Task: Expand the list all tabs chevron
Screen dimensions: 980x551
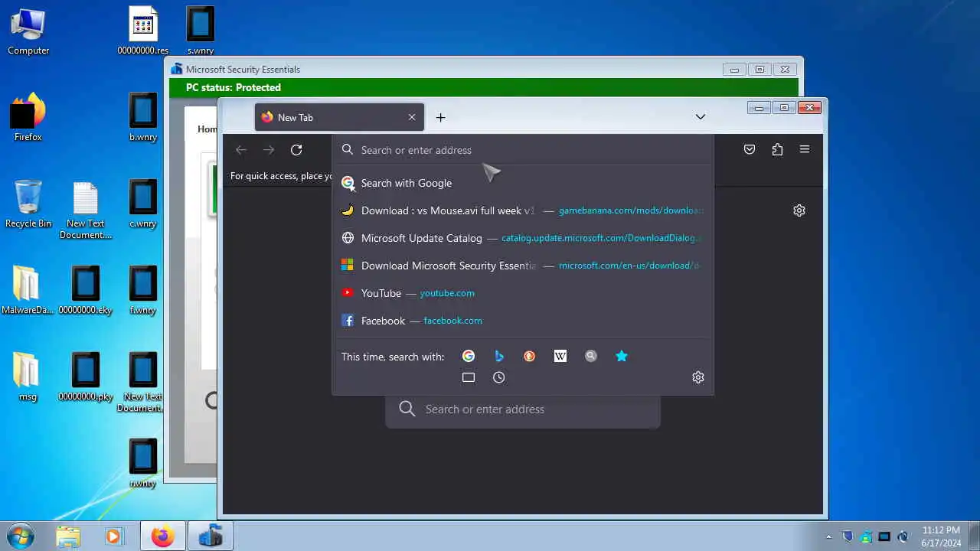Action: (700, 117)
